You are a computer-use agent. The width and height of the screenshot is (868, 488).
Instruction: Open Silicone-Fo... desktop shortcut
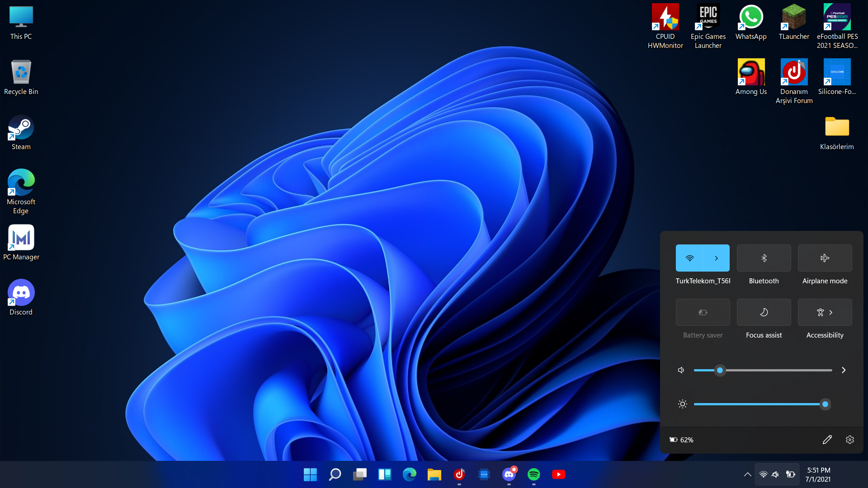point(837,78)
